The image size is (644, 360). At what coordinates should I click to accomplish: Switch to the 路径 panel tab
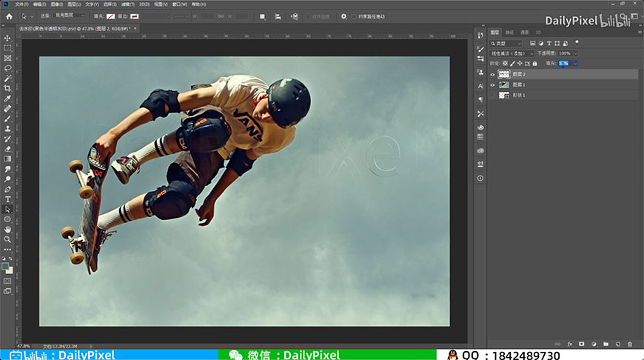(x=509, y=32)
